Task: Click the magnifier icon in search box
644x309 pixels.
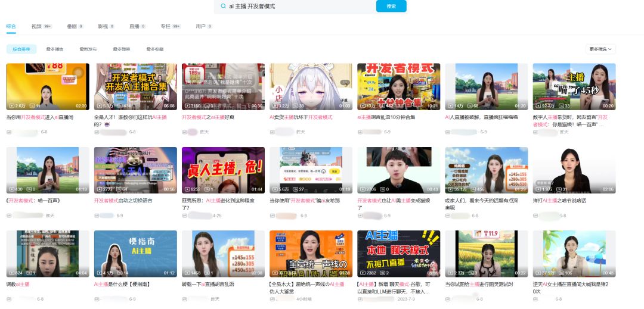Action: 223,6
